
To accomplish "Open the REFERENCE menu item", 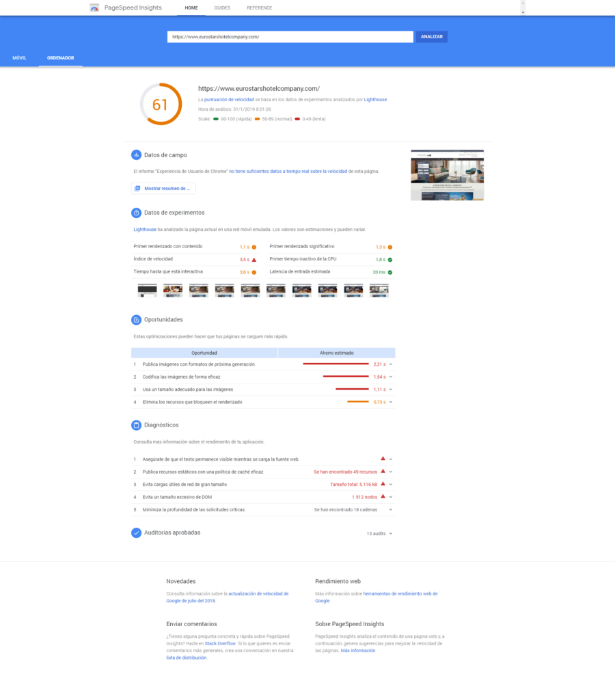I will (x=259, y=8).
